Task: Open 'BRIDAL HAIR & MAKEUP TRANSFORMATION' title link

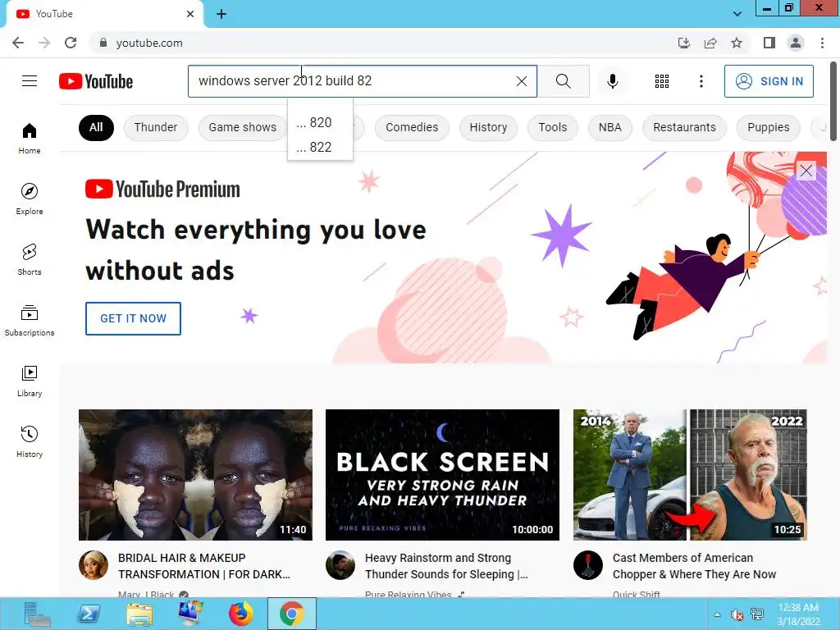Action: 204,566
